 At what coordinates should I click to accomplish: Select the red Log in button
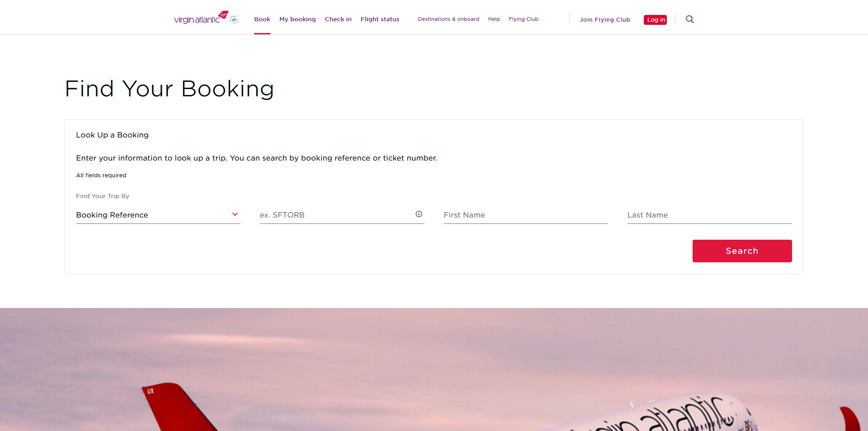pyautogui.click(x=655, y=19)
